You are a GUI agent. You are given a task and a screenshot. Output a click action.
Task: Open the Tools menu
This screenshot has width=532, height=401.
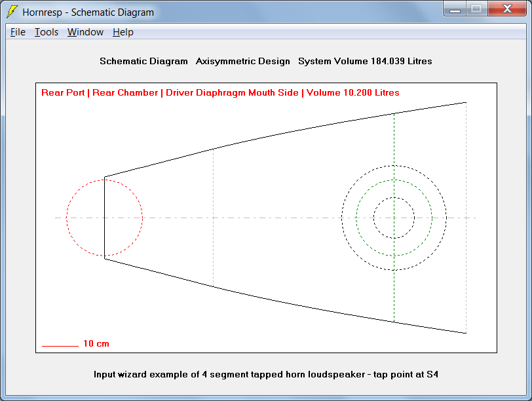tap(47, 32)
